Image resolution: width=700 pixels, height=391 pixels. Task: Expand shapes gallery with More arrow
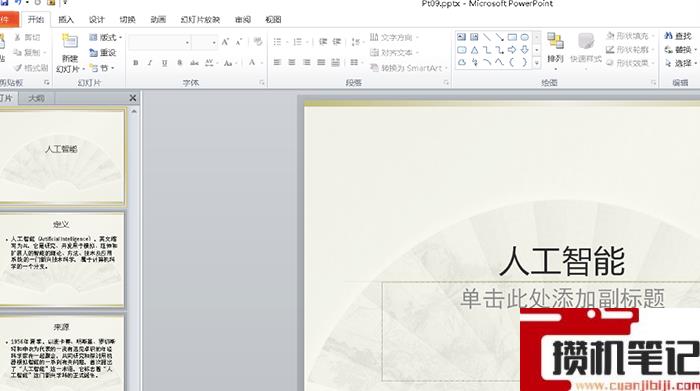[x=537, y=63]
